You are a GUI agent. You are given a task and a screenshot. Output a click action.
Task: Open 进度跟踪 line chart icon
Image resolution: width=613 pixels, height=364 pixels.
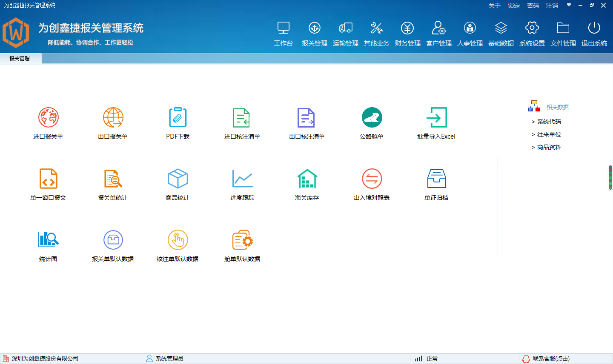pos(242,179)
